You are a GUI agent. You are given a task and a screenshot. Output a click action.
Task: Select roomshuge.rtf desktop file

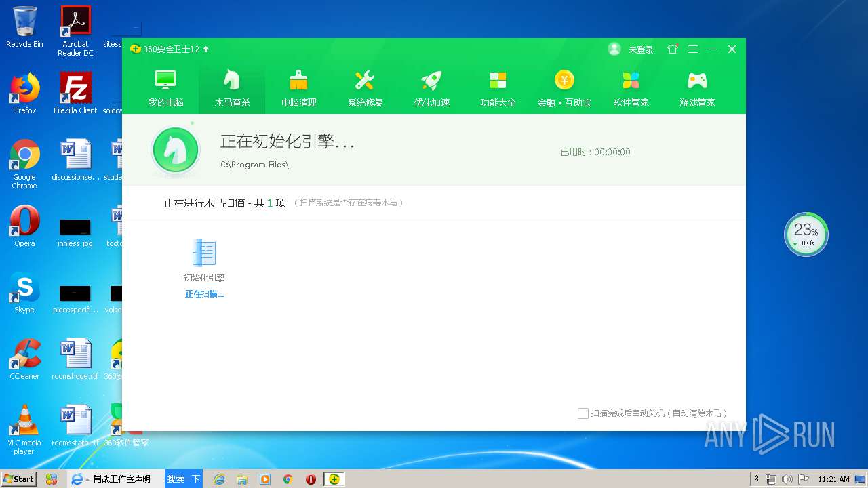[x=75, y=359]
